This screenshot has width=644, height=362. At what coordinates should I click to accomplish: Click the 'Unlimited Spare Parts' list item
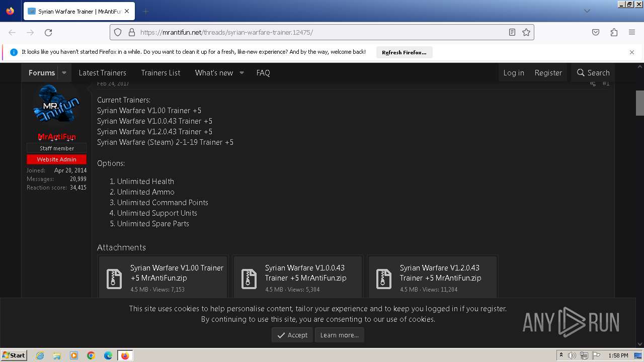[153, 224]
